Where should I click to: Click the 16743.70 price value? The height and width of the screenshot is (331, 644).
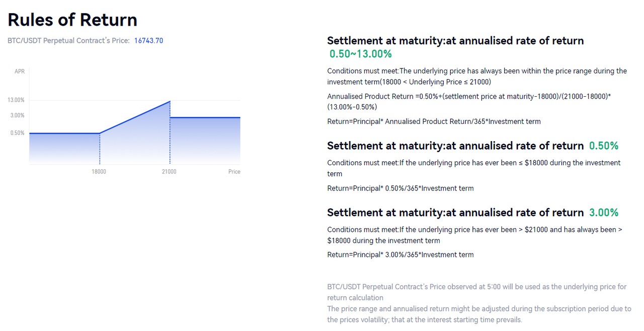(148, 41)
